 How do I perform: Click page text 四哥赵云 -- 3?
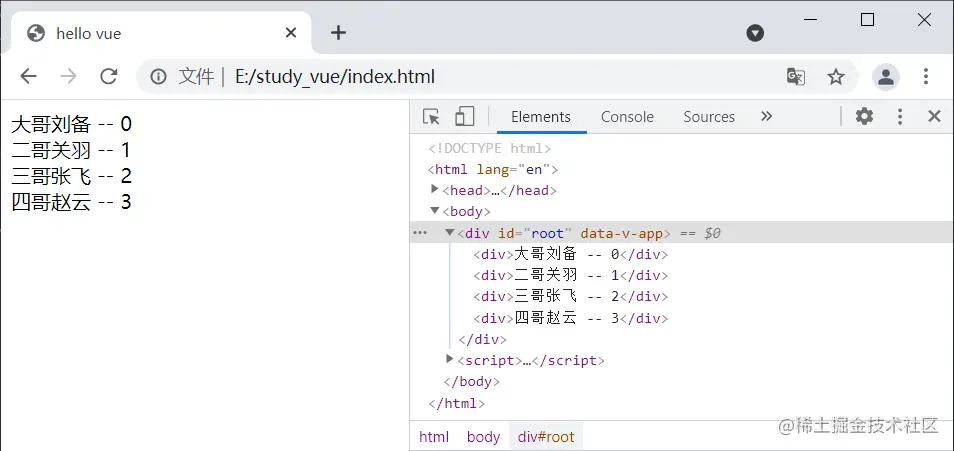71,201
